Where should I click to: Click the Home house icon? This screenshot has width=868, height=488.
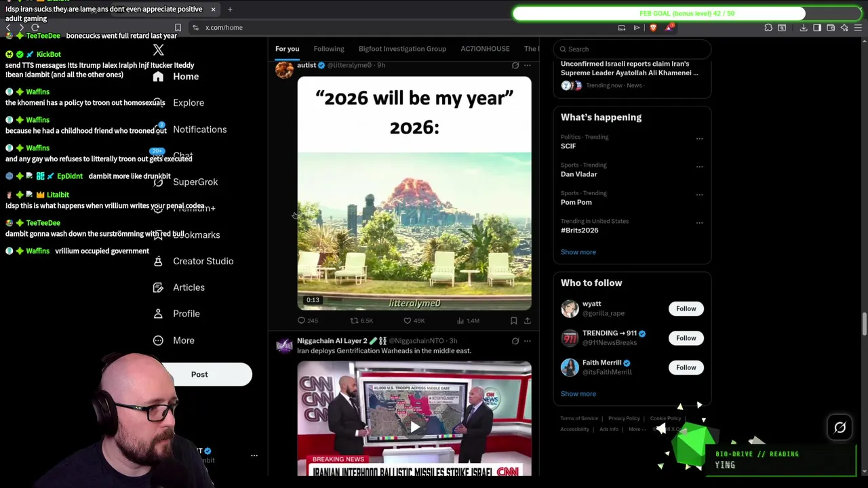point(158,77)
